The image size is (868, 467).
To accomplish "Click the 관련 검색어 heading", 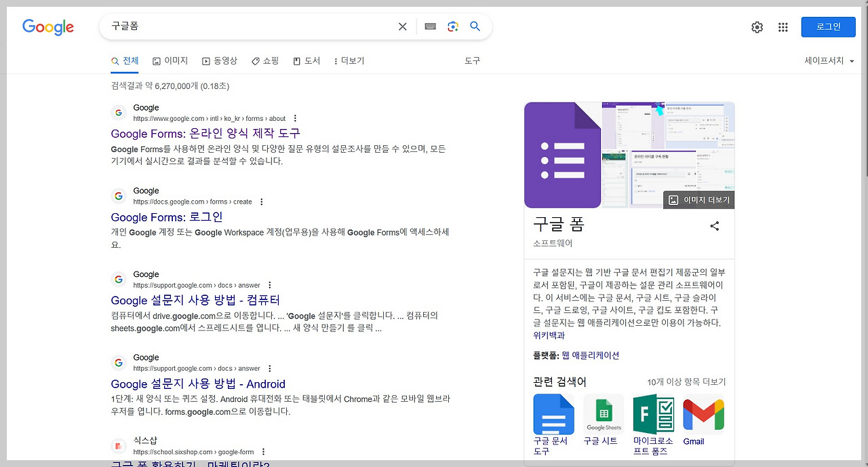I will (560, 381).
